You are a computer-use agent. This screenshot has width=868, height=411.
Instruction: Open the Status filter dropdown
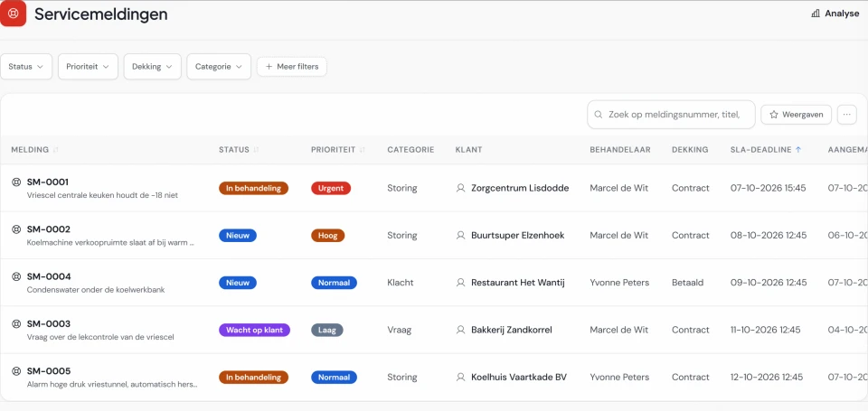(x=26, y=66)
